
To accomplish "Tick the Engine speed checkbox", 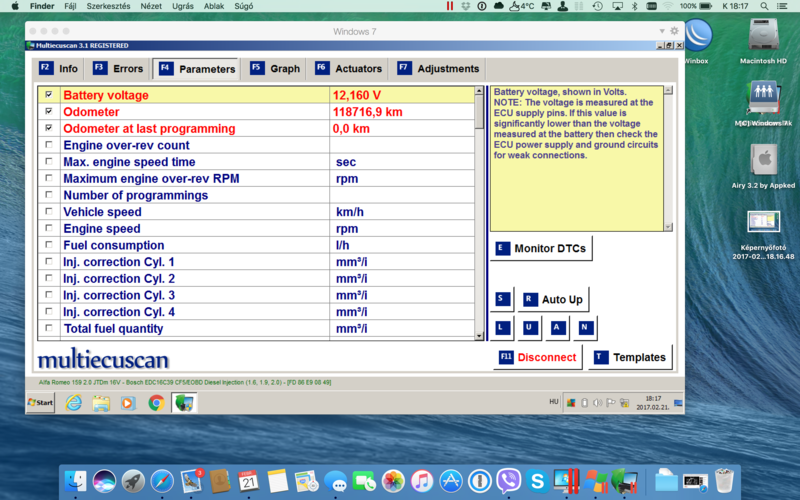I will coord(49,228).
